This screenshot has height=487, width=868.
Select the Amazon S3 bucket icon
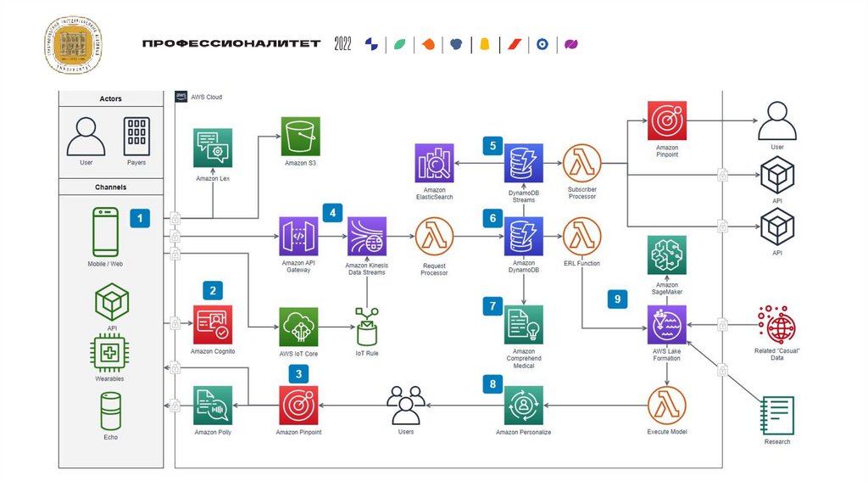(301, 137)
